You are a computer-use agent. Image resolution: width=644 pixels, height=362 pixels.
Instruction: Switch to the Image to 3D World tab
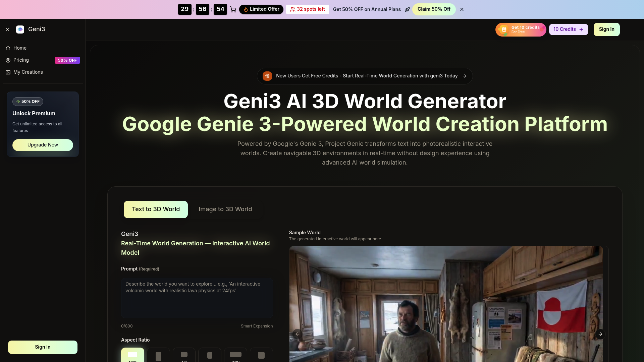pyautogui.click(x=225, y=209)
